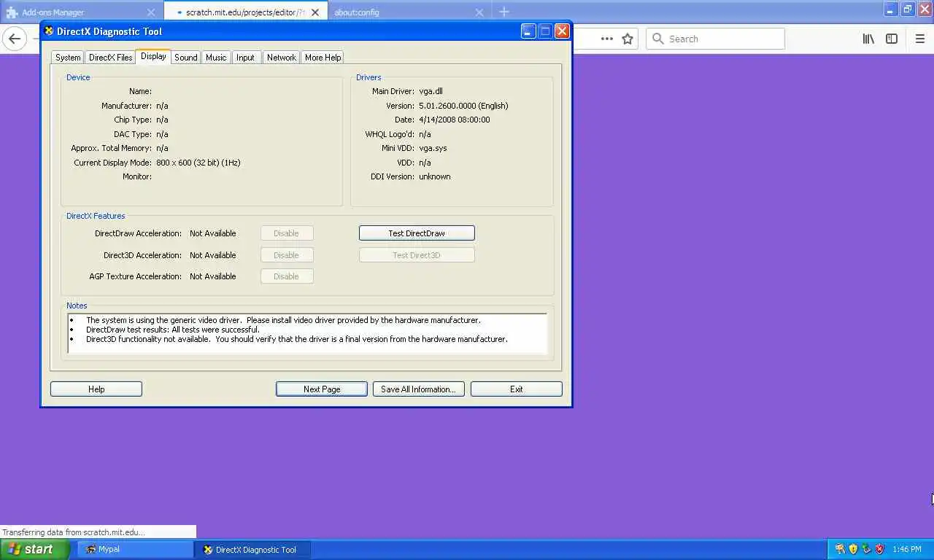Image resolution: width=934 pixels, height=560 pixels.
Task: Click the vga.dll main driver value
Action: coord(431,91)
